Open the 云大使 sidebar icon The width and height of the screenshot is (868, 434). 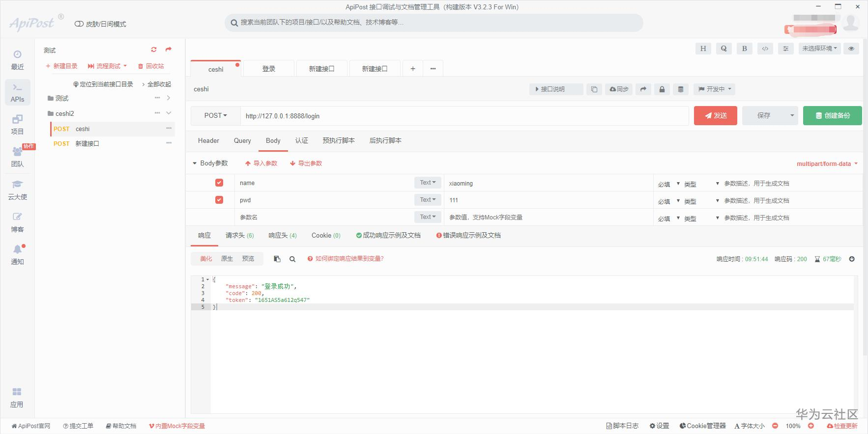tap(17, 190)
